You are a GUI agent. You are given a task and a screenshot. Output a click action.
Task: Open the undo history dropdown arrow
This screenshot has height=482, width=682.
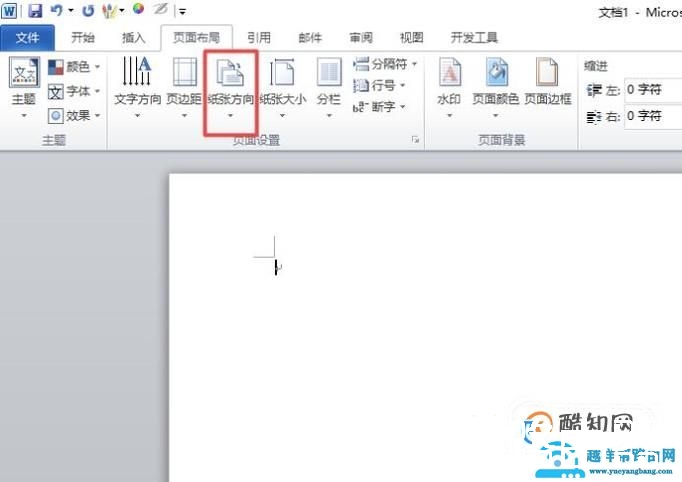pyautogui.click(x=71, y=10)
